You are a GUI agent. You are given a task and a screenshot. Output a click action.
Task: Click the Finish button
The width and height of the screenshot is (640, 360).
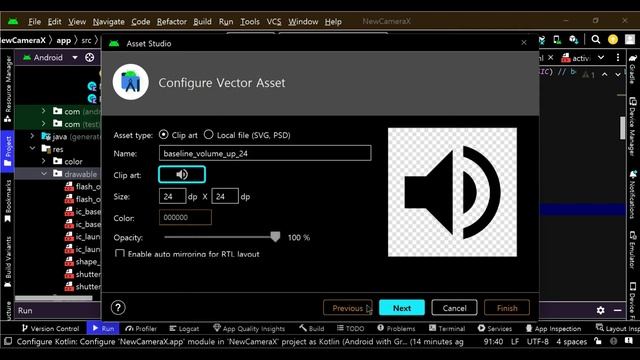[x=507, y=308]
